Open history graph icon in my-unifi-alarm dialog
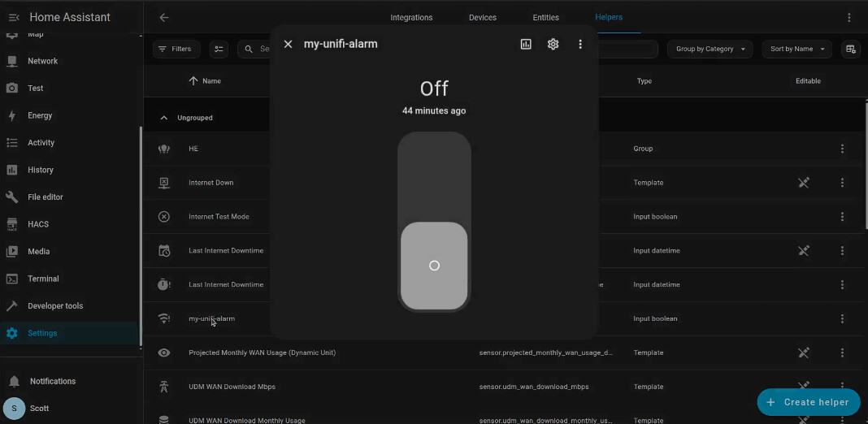 click(x=526, y=45)
